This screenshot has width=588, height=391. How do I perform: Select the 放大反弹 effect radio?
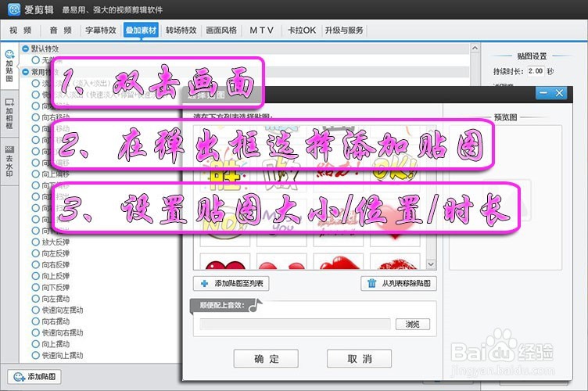pyautogui.click(x=36, y=242)
